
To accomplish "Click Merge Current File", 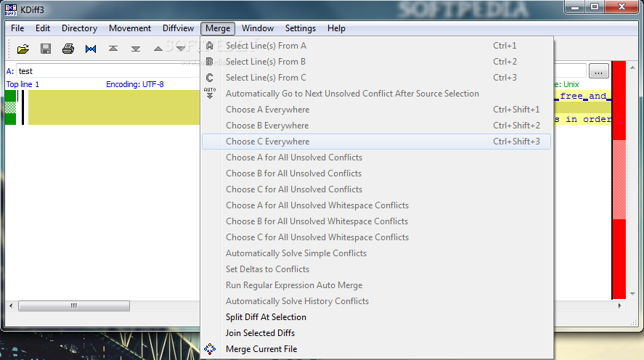I will tap(376, 349).
